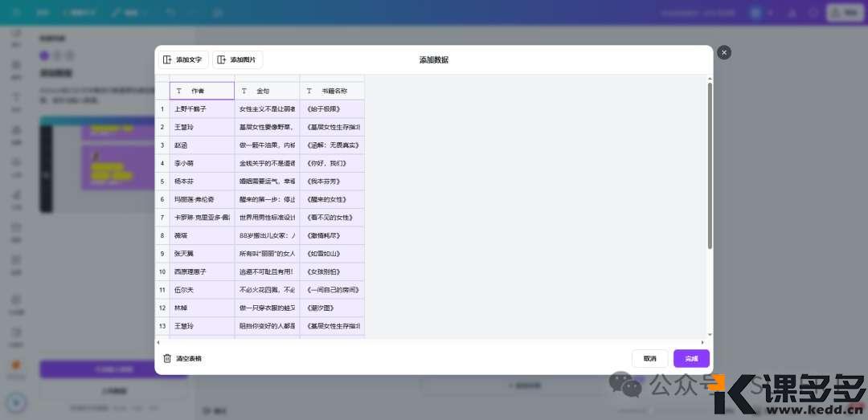Close the 添加数据 dialog with the X icon

[724, 52]
